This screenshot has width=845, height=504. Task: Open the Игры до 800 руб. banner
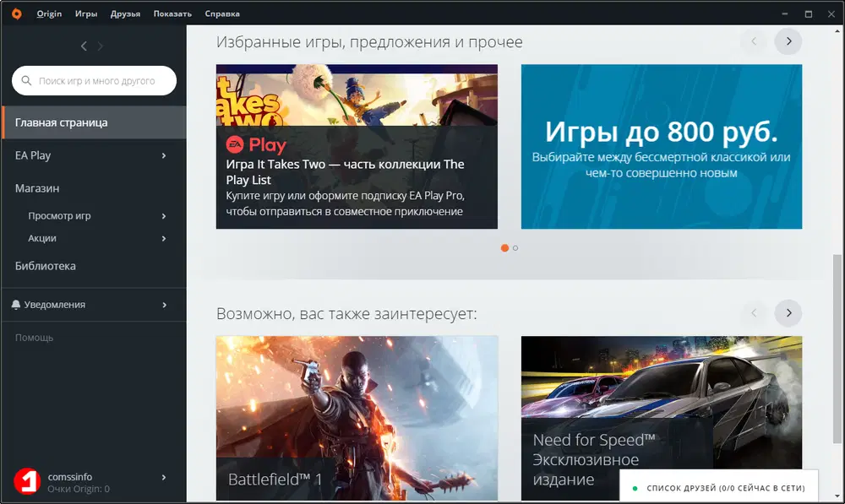pyautogui.click(x=662, y=146)
